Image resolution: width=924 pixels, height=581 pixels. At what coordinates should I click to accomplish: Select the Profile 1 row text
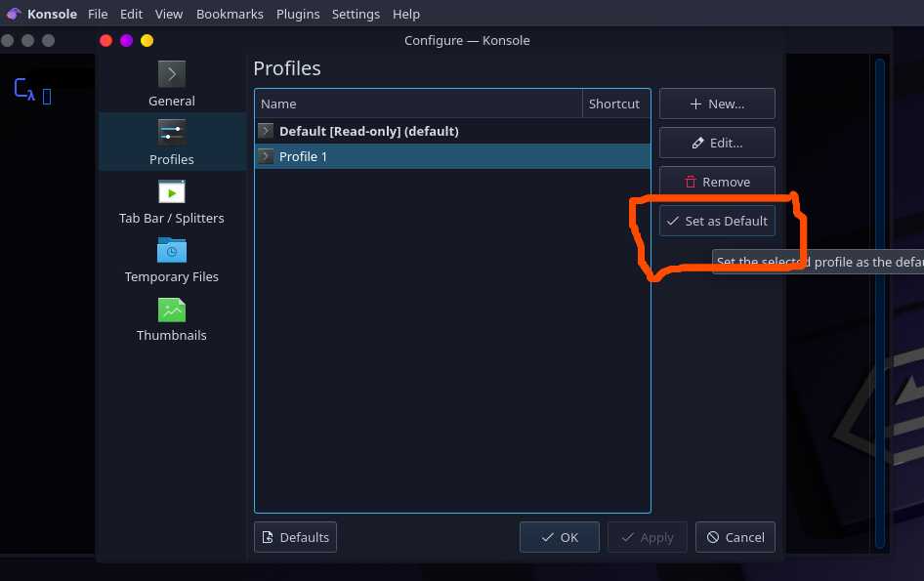[x=303, y=157]
